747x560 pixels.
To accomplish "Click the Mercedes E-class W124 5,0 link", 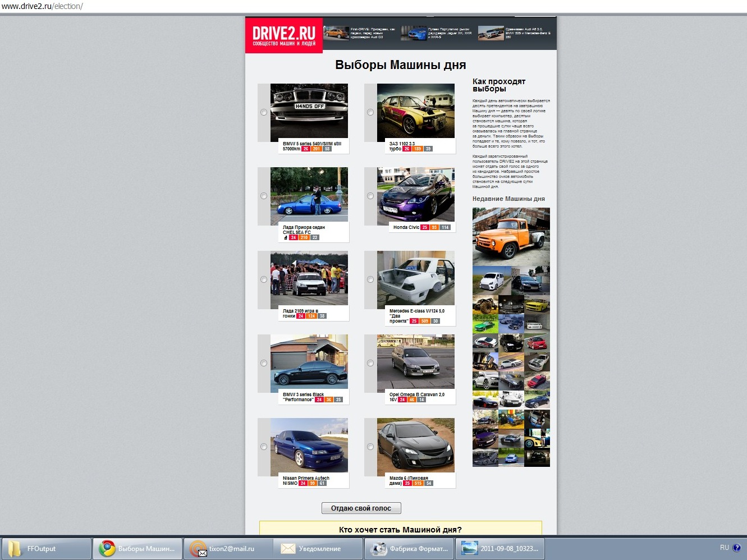I will coord(416,316).
